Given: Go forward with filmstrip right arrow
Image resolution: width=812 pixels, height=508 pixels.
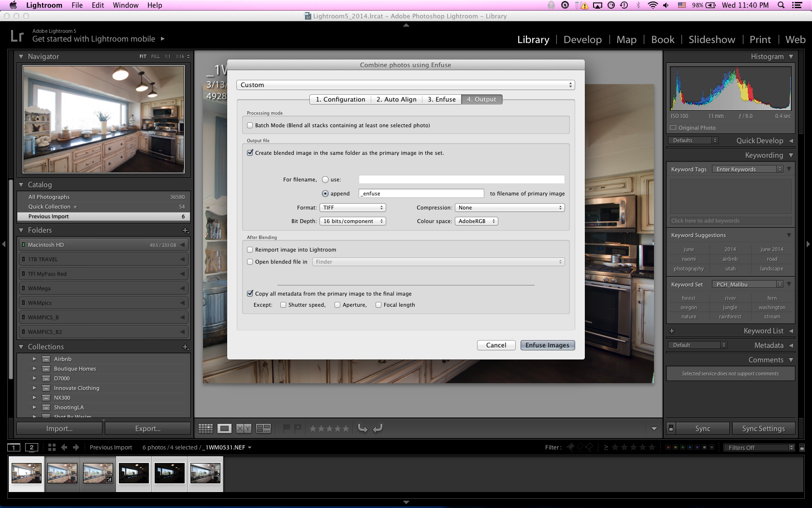Looking at the screenshot, I should [x=76, y=448].
